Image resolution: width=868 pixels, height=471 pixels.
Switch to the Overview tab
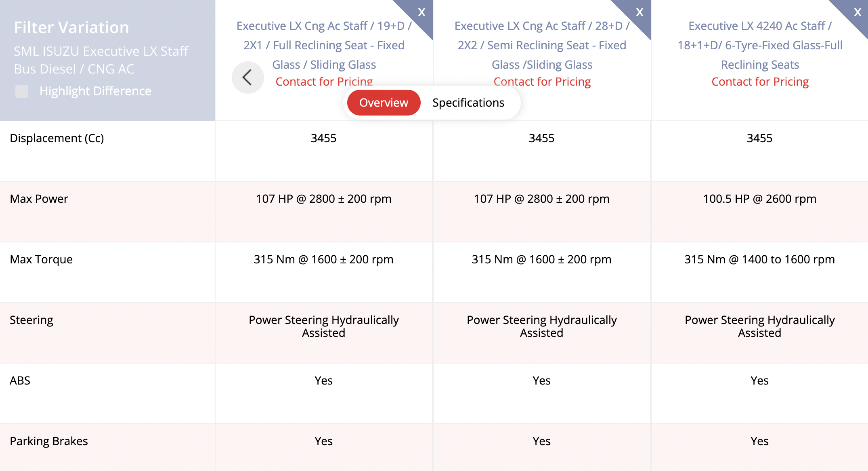tap(384, 103)
